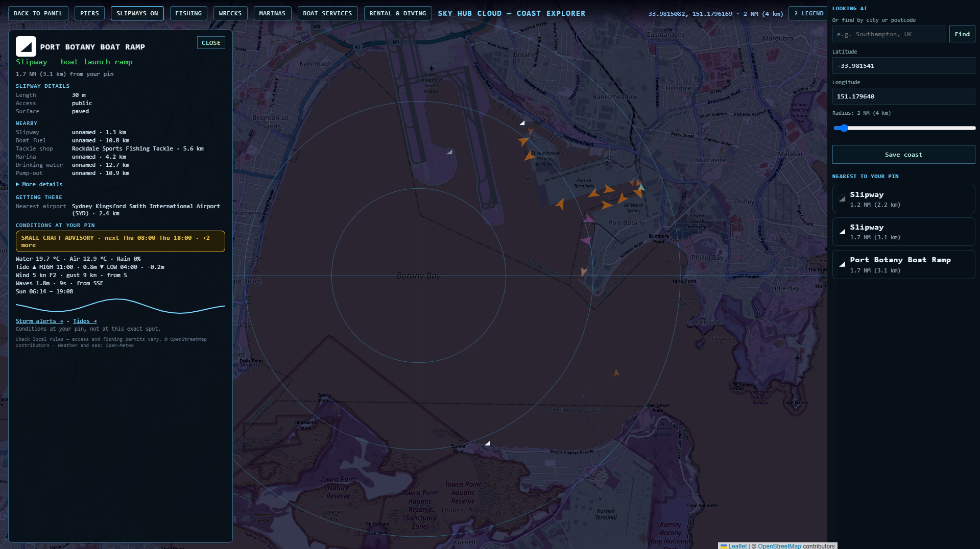Click the slipway icon in the 1.7 NM Slipway card

point(842,232)
